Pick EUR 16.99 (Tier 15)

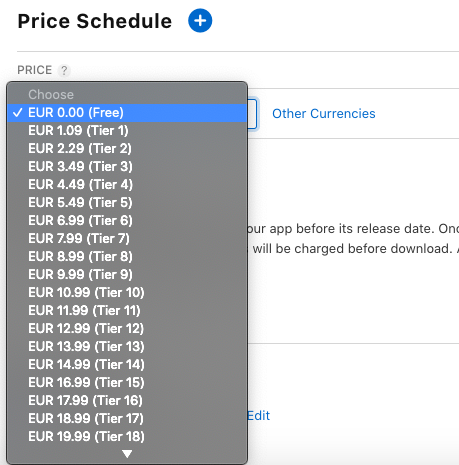127,383
